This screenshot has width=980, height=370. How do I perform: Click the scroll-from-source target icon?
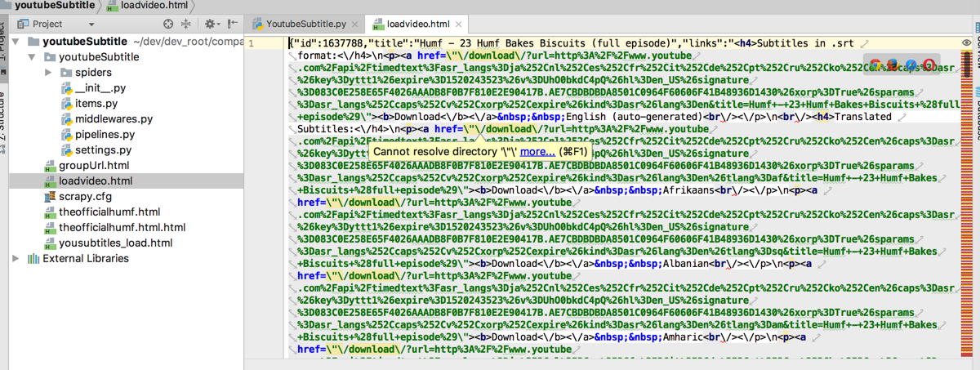(168, 25)
